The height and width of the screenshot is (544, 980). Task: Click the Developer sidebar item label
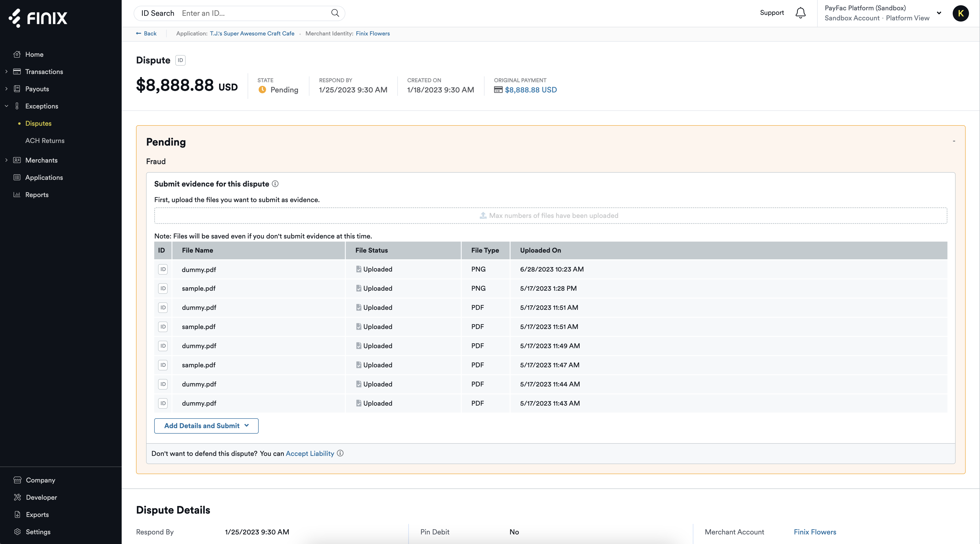click(x=41, y=497)
